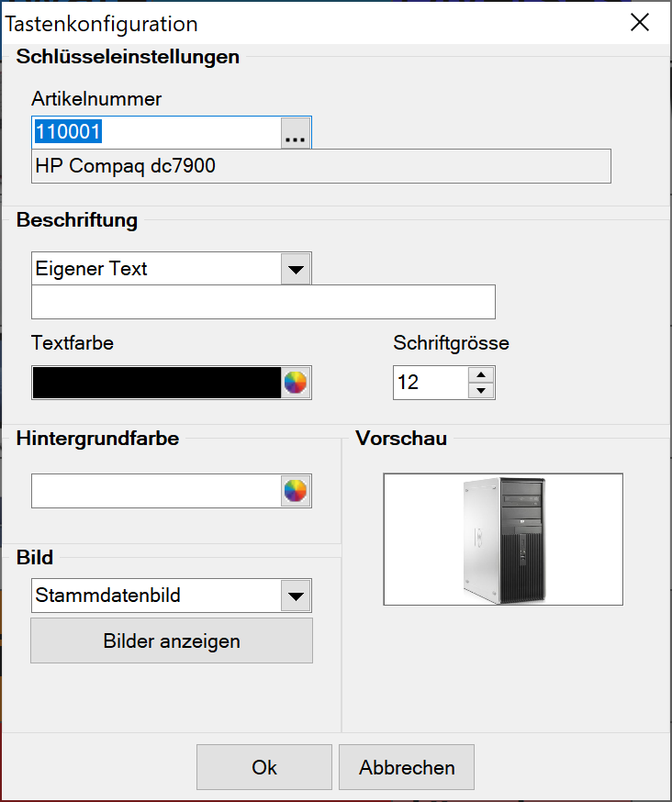Click the Artikelnummer field containing 110001
Screen dimensions: 672x802
(156, 132)
